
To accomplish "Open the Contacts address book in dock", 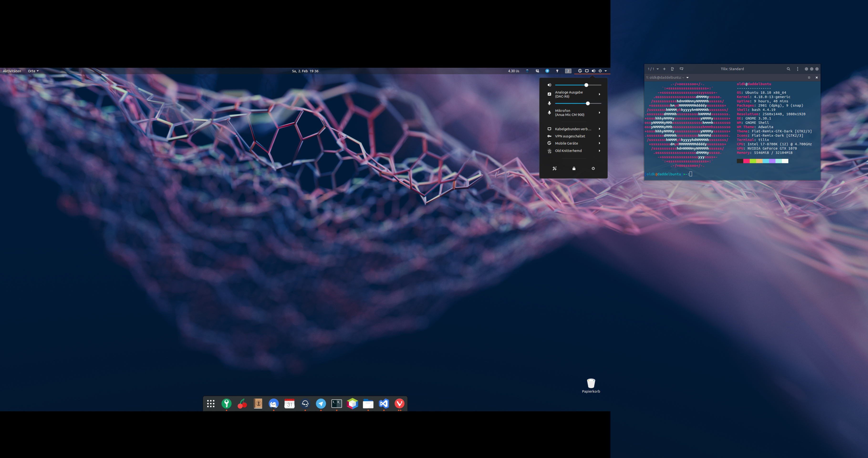I will [258, 404].
